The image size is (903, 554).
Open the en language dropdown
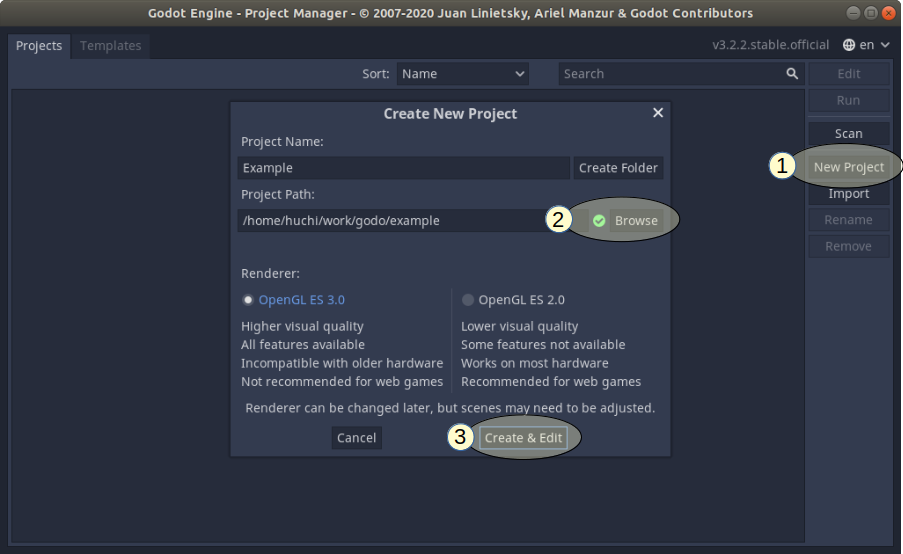[x=867, y=45]
